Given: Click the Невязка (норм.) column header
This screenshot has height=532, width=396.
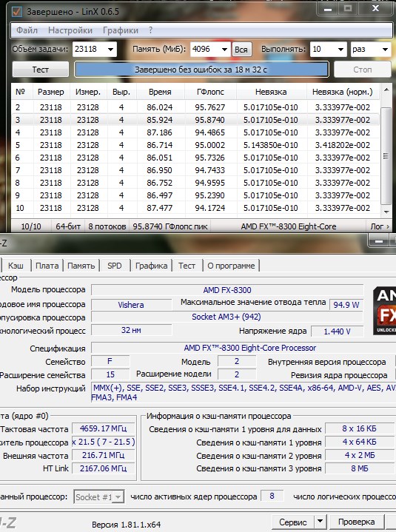Looking at the screenshot, I should 343,92.
